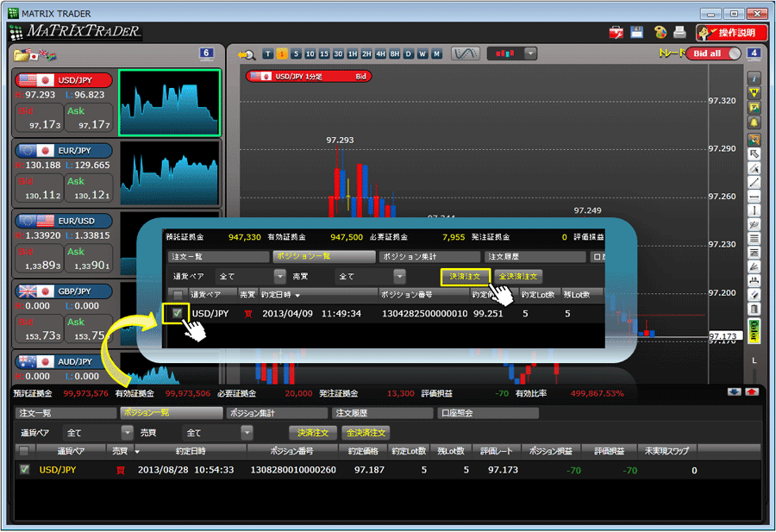The height and width of the screenshot is (532, 776).
Task: Select the 1H timeframe button
Action: pos(353,54)
